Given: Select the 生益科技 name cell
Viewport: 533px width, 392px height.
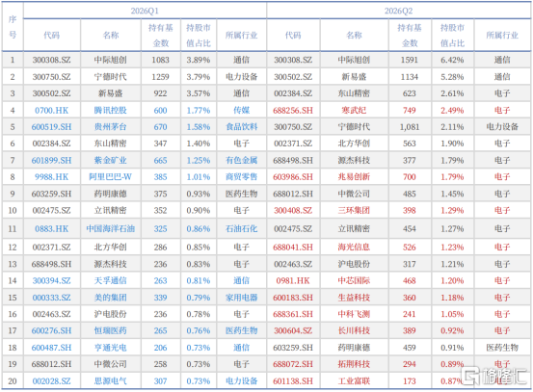Looking at the screenshot, I should tap(354, 298).
